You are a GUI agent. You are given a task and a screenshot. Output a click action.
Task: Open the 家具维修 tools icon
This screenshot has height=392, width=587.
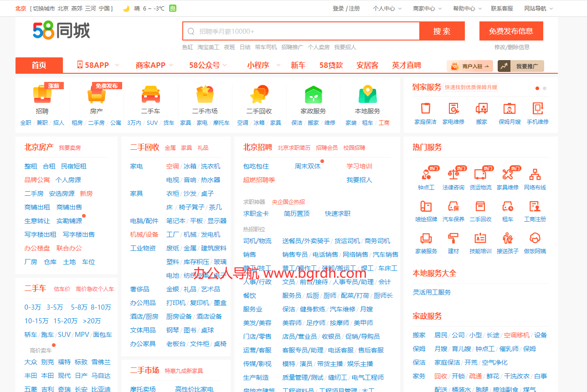click(x=508, y=174)
